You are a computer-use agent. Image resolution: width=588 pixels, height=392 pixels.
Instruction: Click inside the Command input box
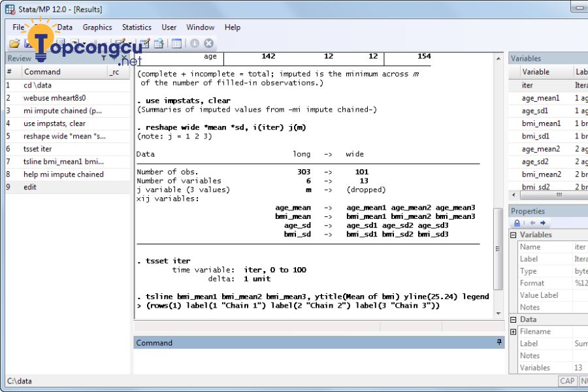[319, 361]
